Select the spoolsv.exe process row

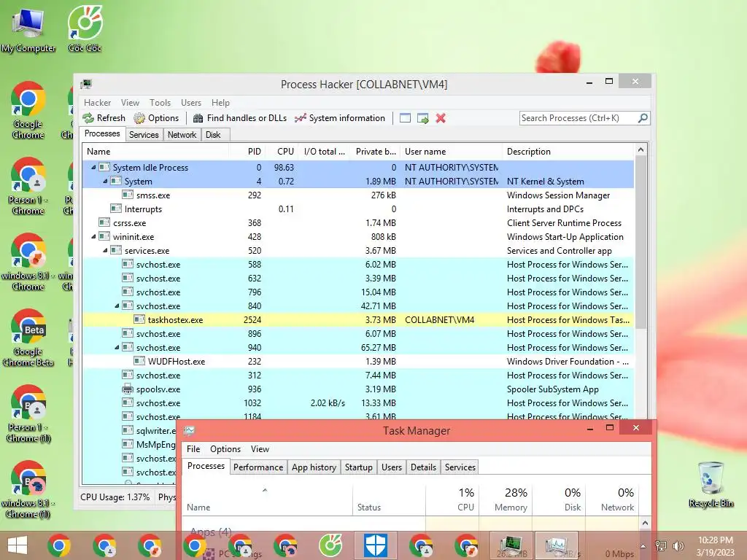pos(358,389)
